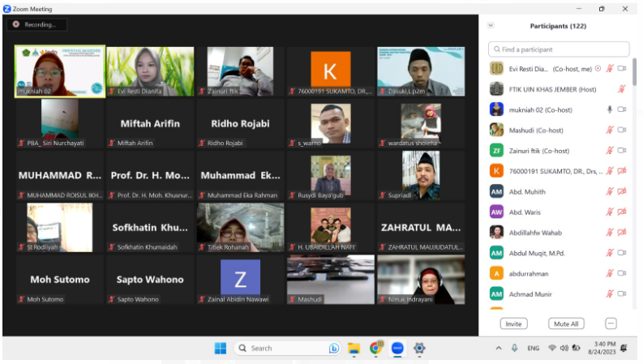The width and height of the screenshot is (643, 364).
Task: Open the more options ellipsis button
Action: tap(611, 323)
